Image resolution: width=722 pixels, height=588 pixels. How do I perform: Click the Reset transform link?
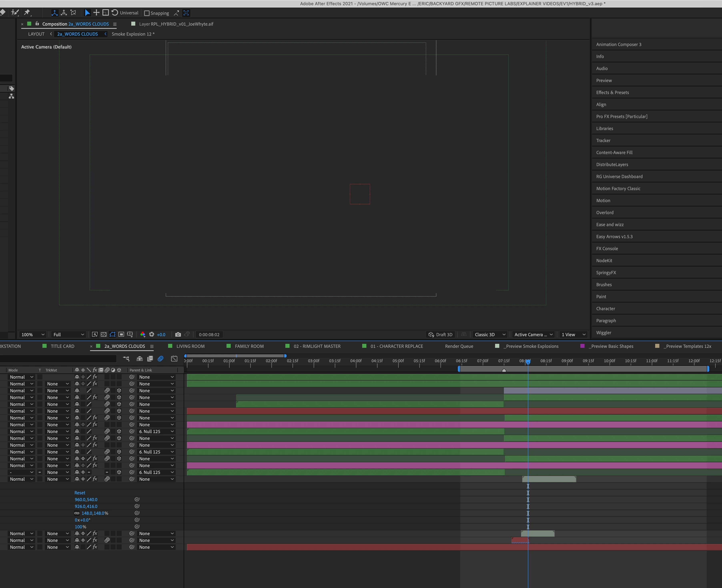pos(80,493)
